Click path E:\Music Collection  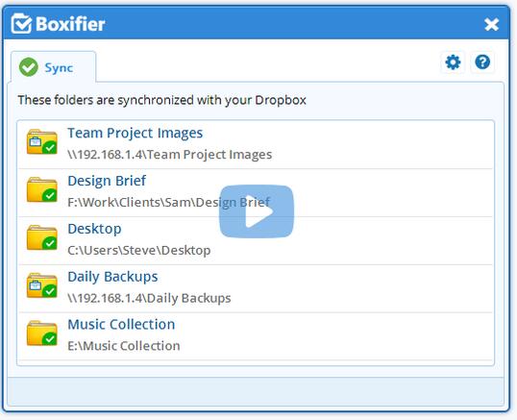coord(124,346)
